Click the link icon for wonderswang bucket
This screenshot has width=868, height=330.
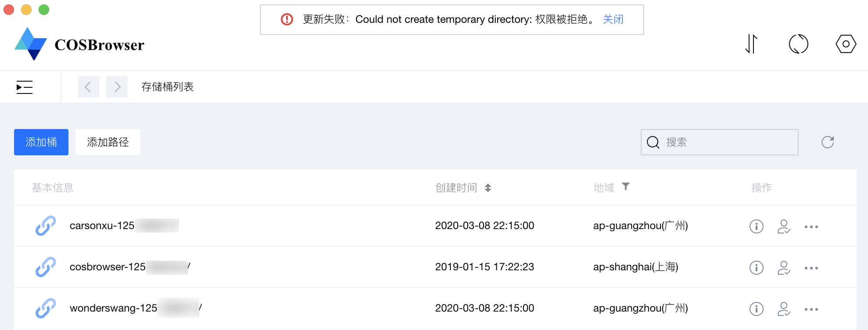tap(46, 308)
